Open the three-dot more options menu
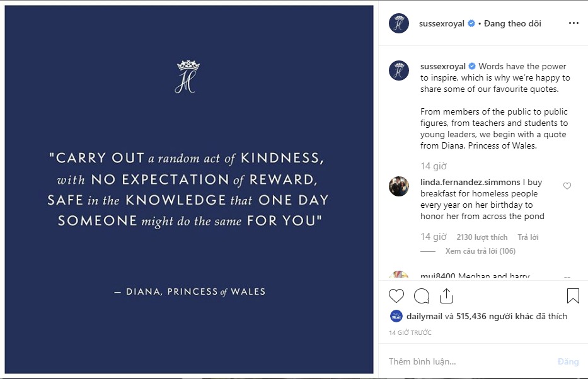The height and width of the screenshot is (379, 588). tap(574, 23)
